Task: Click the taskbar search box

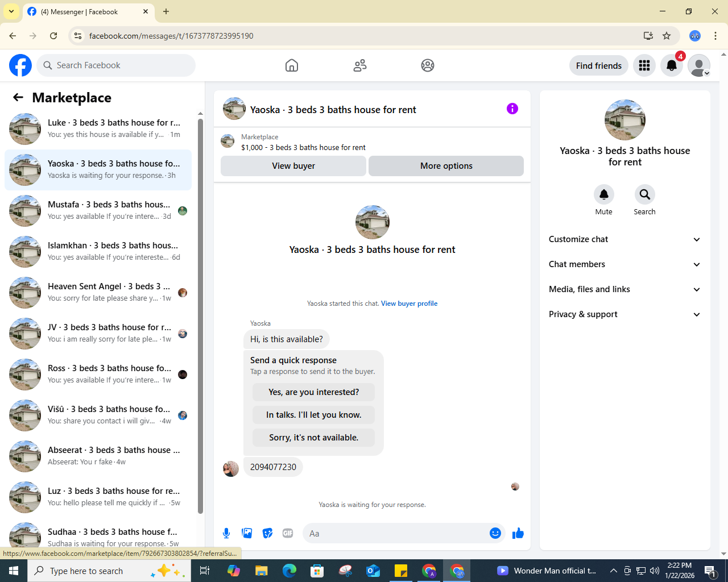Action: pyautogui.click(x=109, y=571)
